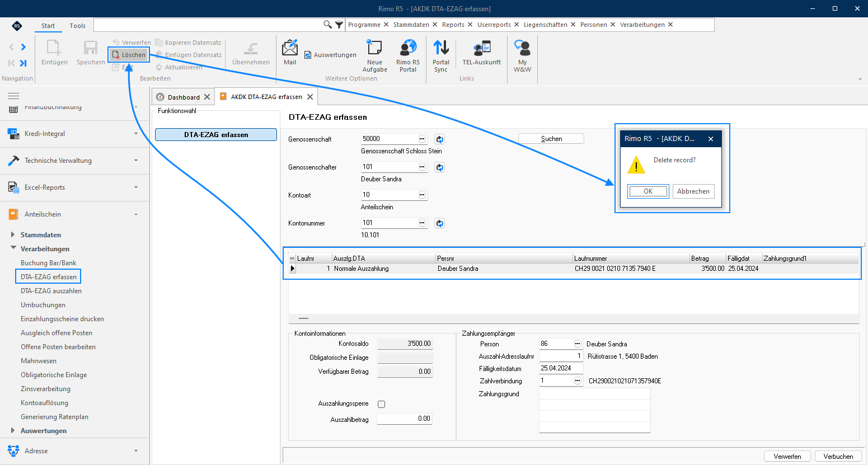Image resolution: width=868 pixels, height=465 pixels.
Task: Refresh Kontonummer field with reload icon
Action: (x=440, y=223)
